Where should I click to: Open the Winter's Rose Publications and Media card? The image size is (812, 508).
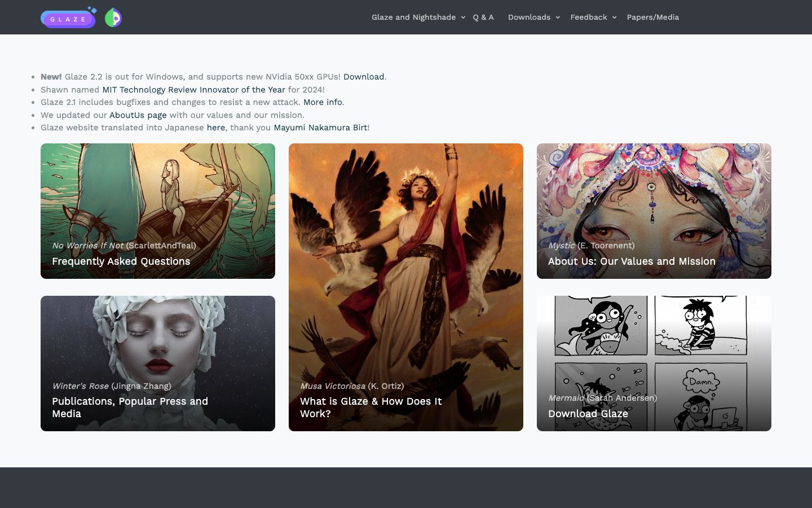tap(158, 364)
